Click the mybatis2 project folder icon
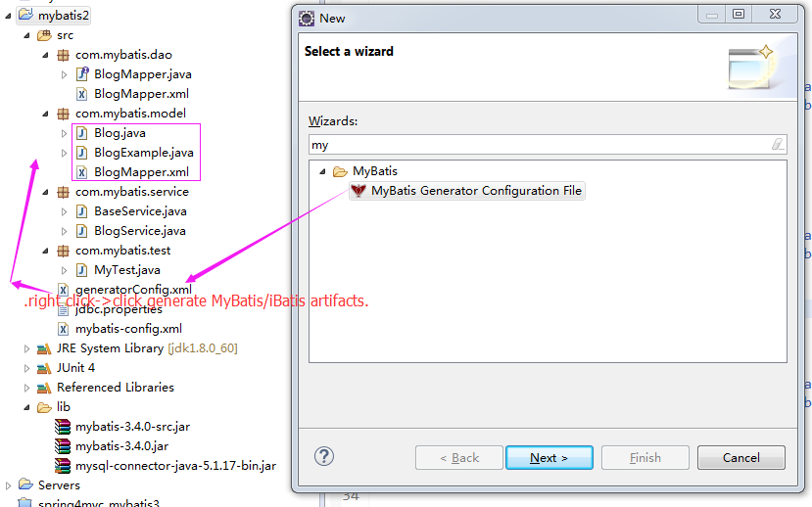This screenshot has height=507, width=812. click(x=25, y=15)
